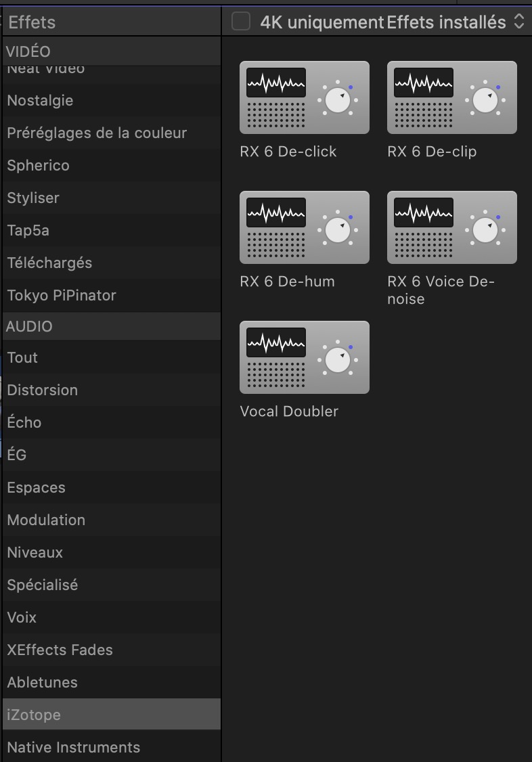
Task: Select the RX 6 De-clip effect icon
Action: (x=452, y=97)
